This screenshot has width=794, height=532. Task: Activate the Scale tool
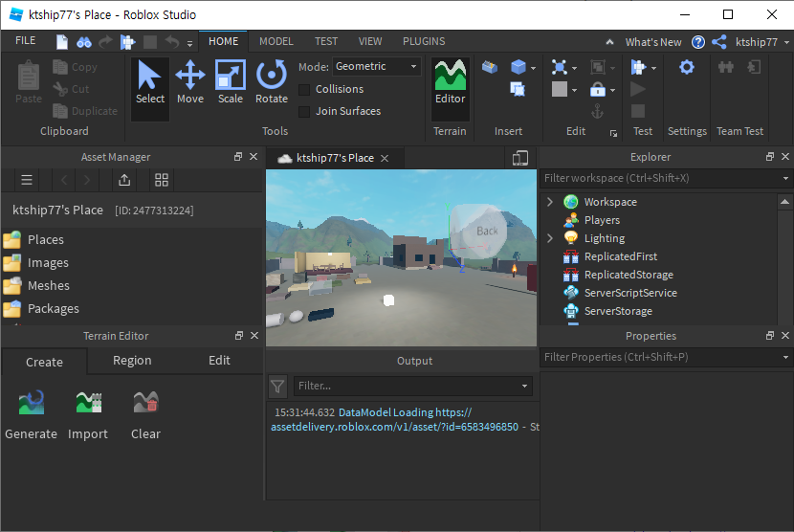click(231, 83)
